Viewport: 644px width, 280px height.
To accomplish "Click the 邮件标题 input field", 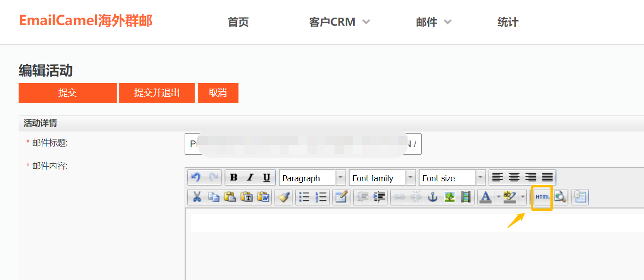I will pyautogui.click(x=303, y=144).
